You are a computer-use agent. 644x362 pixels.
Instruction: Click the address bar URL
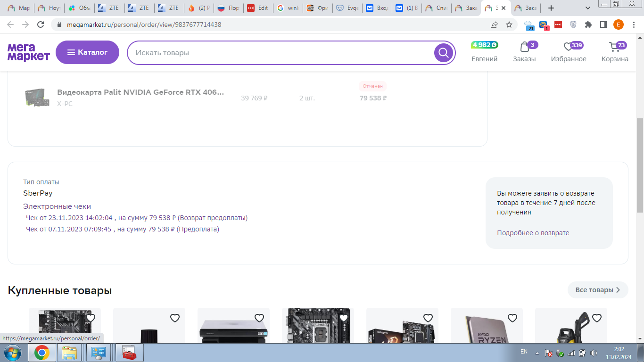pos(143,25)
